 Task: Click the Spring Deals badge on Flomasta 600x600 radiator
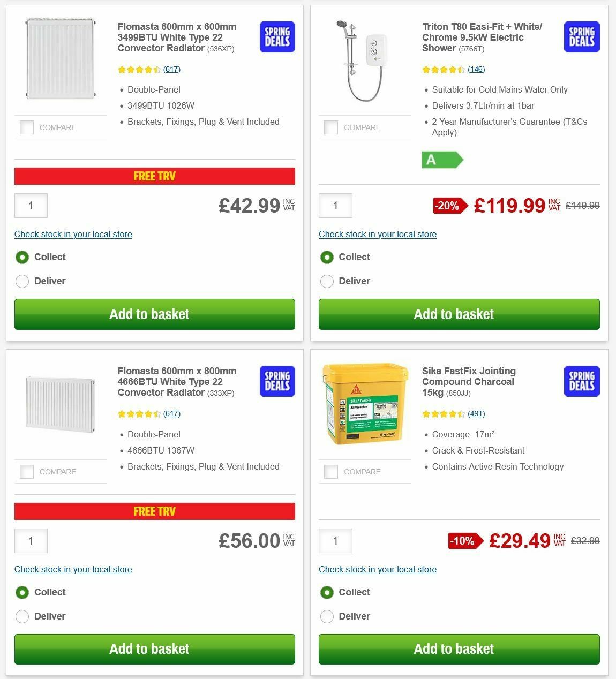(x=276, y=37)
